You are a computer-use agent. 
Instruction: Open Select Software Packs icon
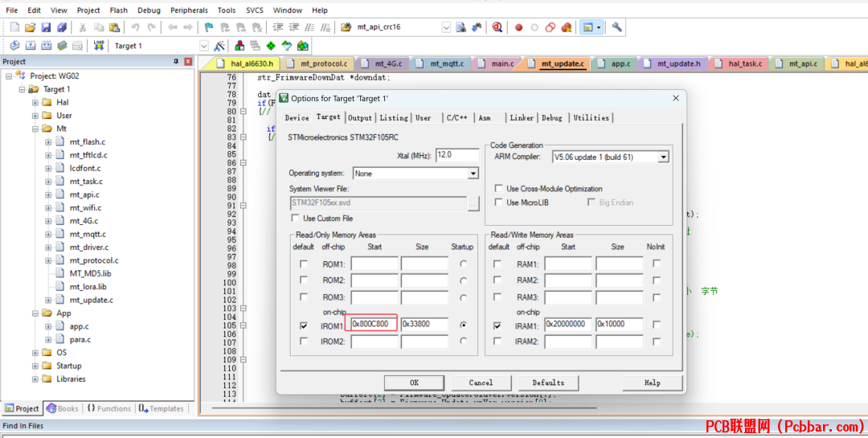(x=287, y=45)
